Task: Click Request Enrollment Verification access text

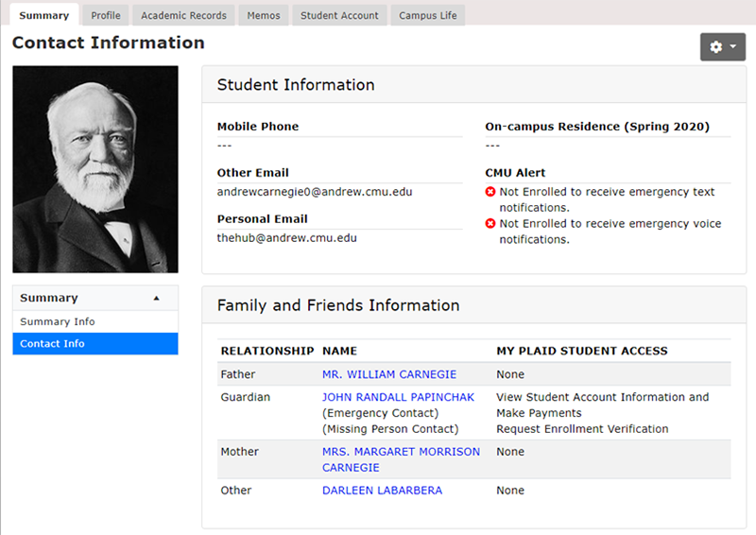Action: [x=582, y=429]
